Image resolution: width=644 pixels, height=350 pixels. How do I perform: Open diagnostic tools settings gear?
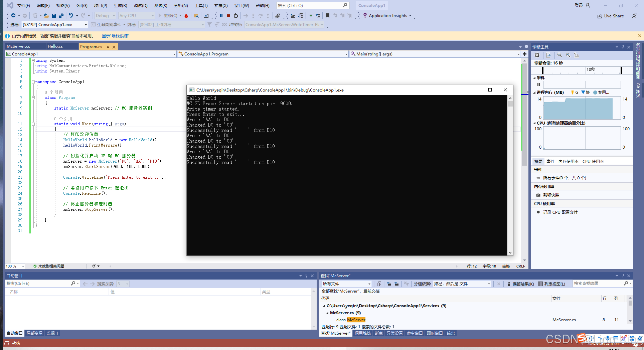[x=537, y=55]
